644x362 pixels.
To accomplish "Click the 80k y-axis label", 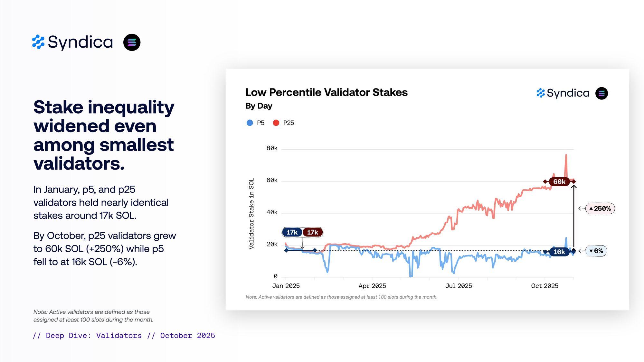I will pyautogui.click(x=272, y=148).
